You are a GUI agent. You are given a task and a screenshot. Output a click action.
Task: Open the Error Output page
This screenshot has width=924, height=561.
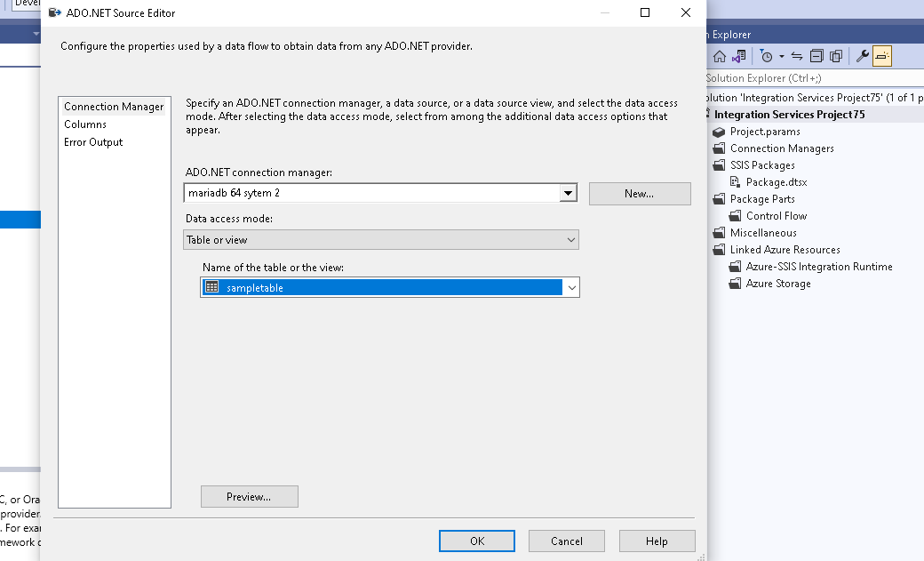coord(93,142)
